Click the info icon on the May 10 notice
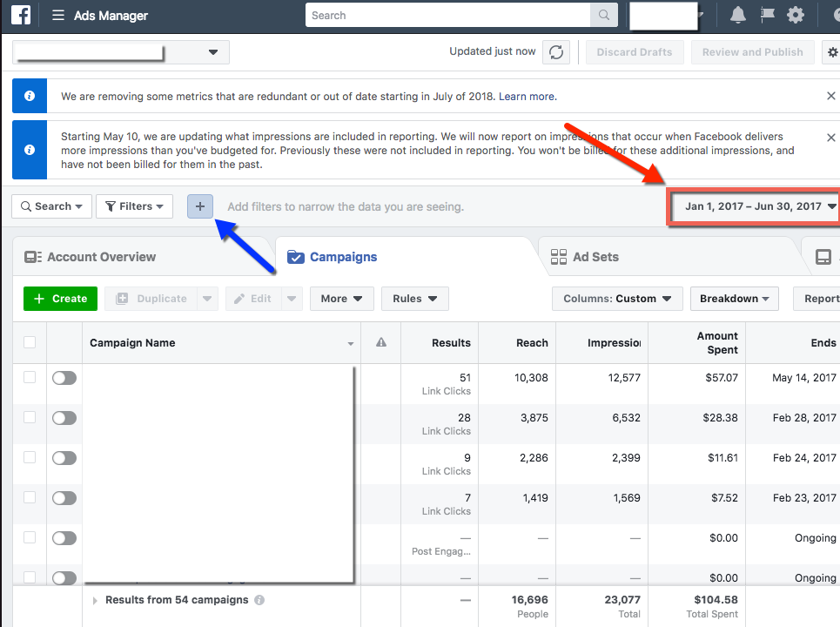Screen dimensions: 840x627 pos(30,150)
